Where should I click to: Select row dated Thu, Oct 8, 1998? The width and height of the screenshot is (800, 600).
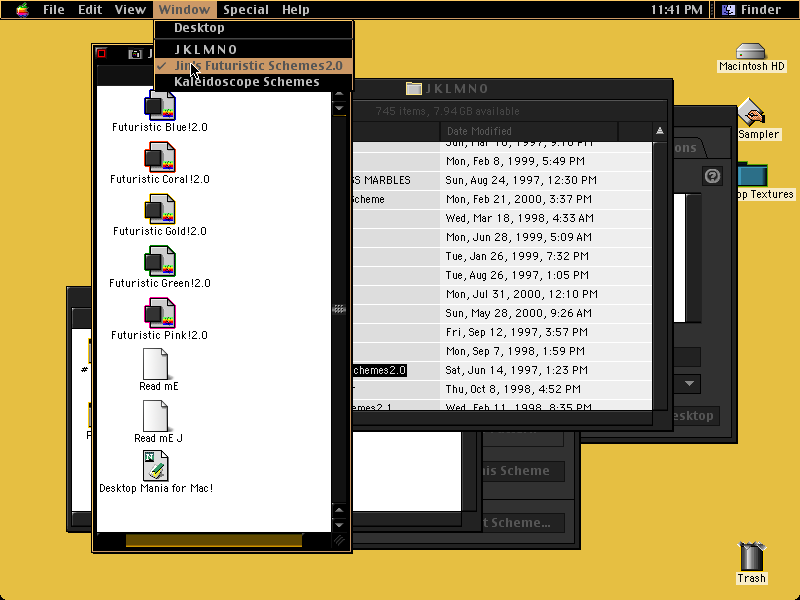pos(502,389)
